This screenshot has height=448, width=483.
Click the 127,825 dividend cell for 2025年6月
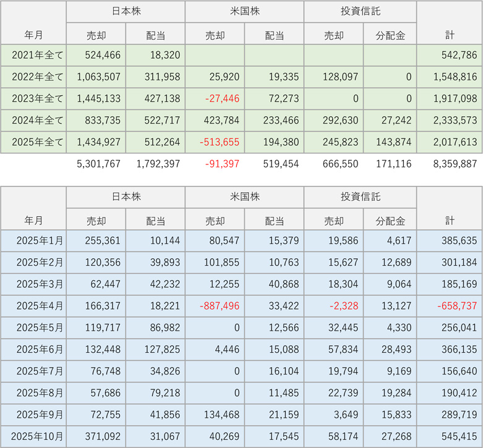(x=155, y=349)
